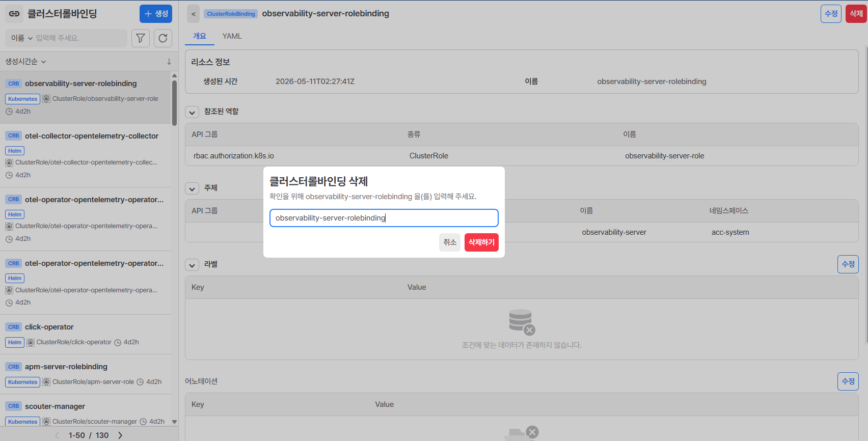Click observability-server subject name
868x441 pixels.
click(x=614, y=232)
